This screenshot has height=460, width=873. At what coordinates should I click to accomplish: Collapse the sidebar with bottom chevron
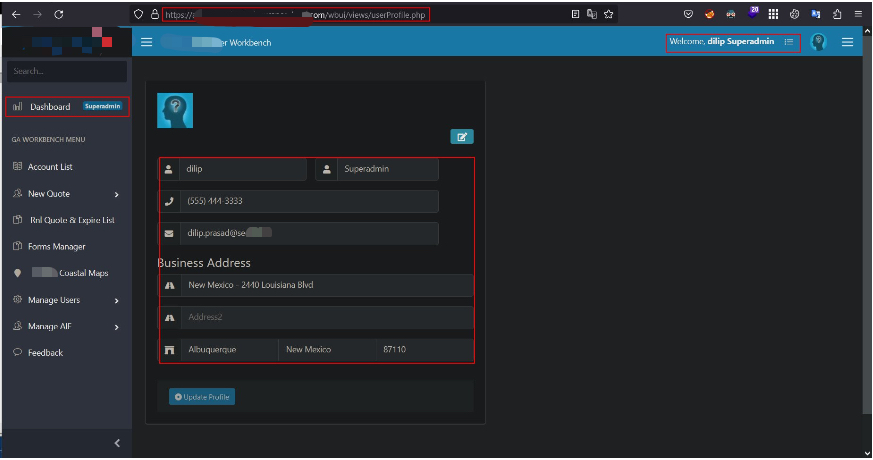click(116, 443)
